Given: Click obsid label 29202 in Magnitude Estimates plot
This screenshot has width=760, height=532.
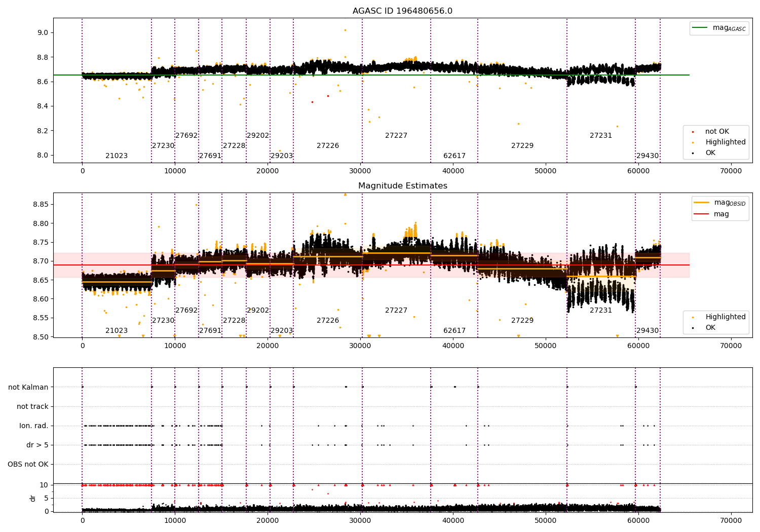Looking at the screenshot, I should tap(258, 311).
